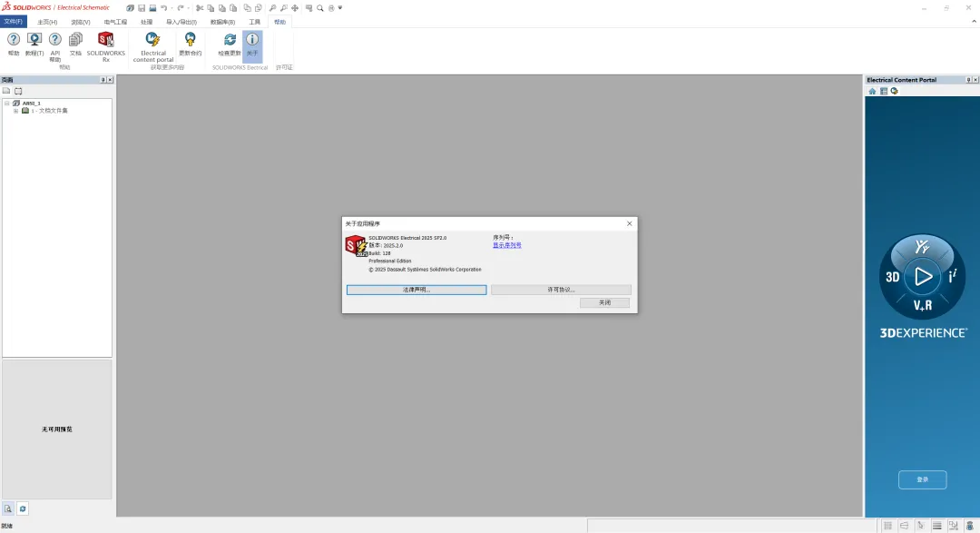
Task: Close the pages panel with its X
Action: [x=110, y=79]
